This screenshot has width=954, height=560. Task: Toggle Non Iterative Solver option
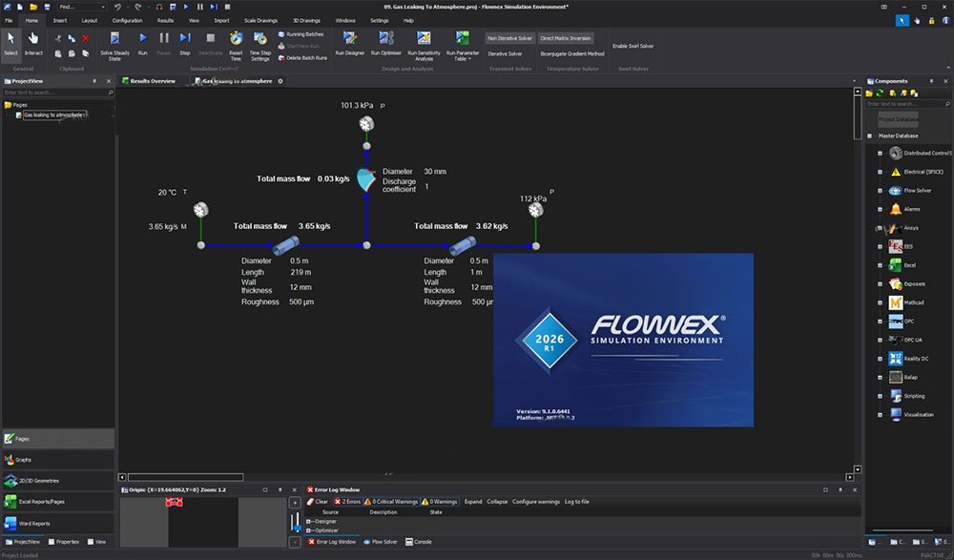[509, 38]
